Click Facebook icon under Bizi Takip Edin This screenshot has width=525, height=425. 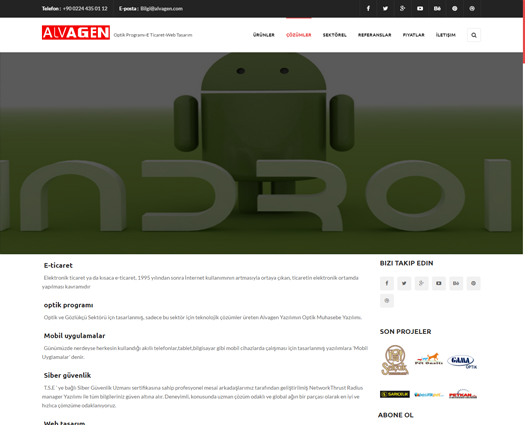click(387, 283)
